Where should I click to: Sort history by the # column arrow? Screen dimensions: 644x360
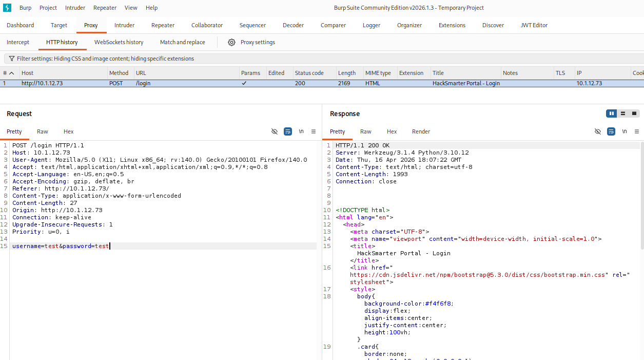(x=11, y=73)
